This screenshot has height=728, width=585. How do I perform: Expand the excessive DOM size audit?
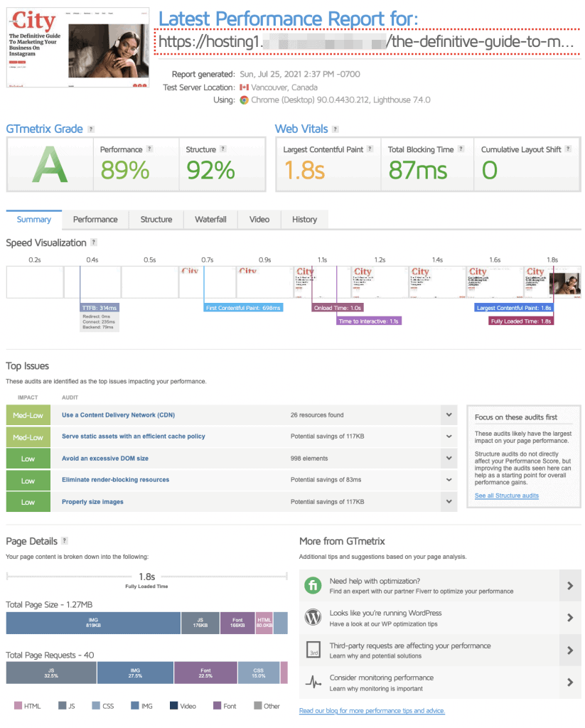tap(448, 459)
